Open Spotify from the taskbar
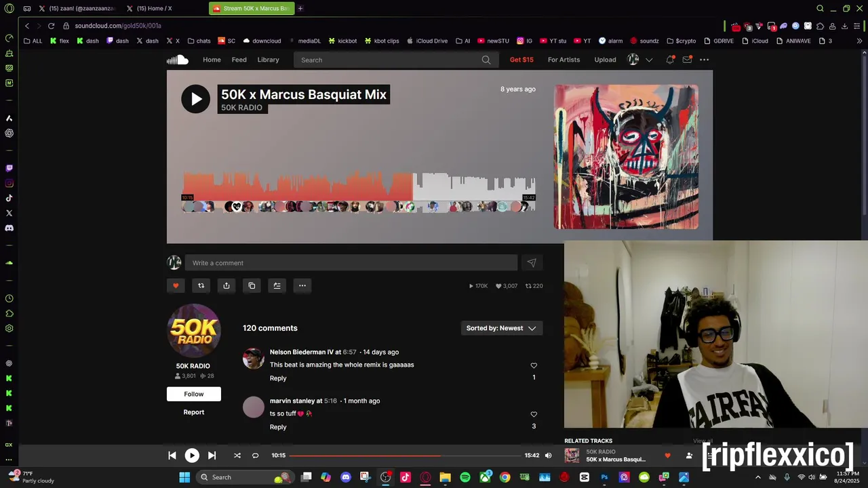 pyautogui.click(x=465, y=477)
